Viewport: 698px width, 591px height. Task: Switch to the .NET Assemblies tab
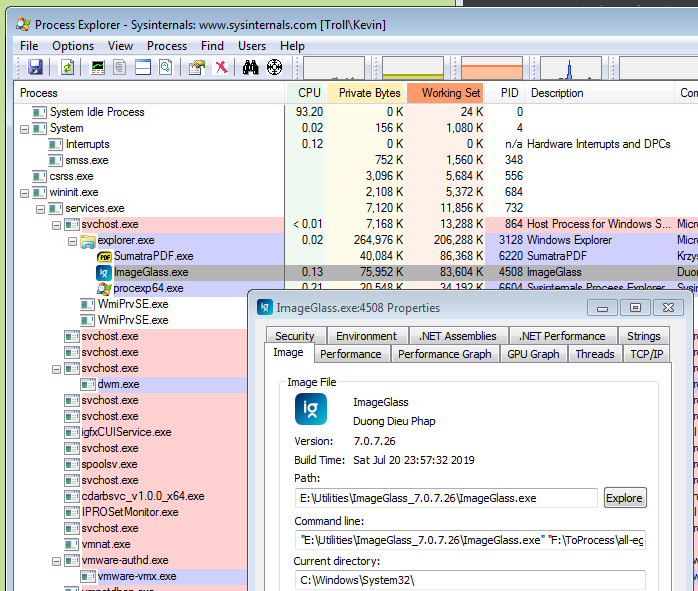[x=458, y=336]
